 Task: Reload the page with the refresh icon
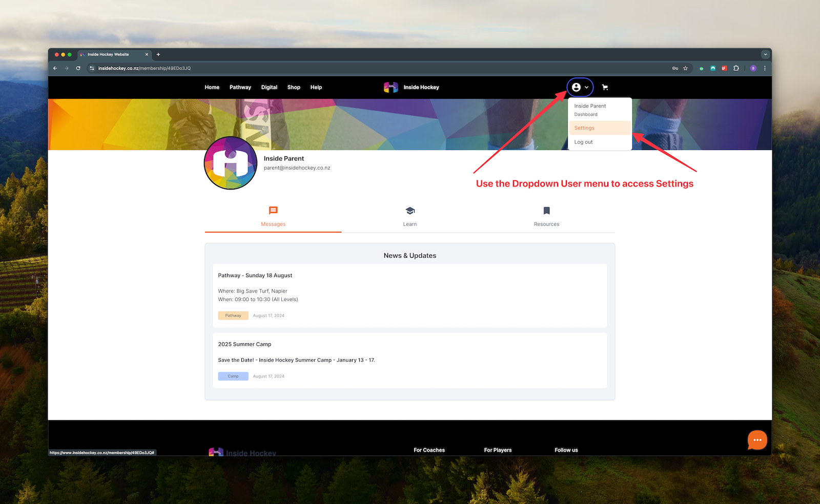click(78, 68)
